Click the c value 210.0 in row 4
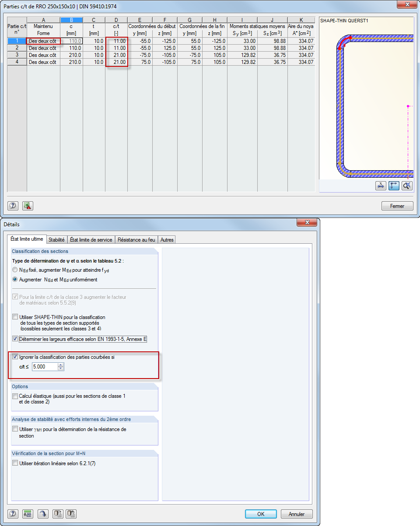This screenshot has width=420, height=526. (x=71, y=62)
